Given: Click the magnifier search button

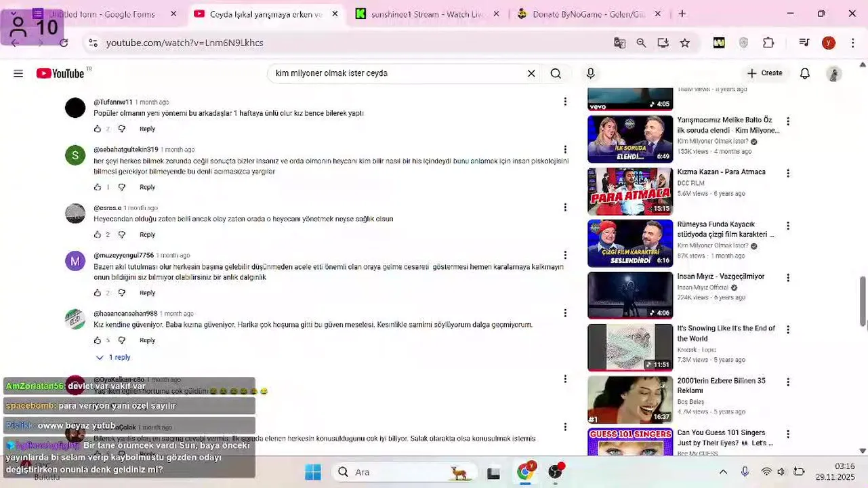Looking at the screenshot, I should [x=556, y=73].
